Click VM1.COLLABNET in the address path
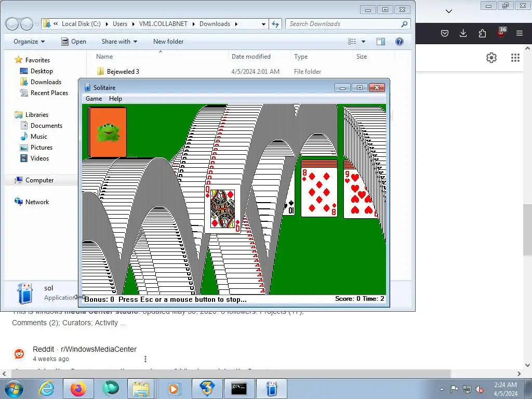The image size is (532, 399). pos(163,24)
